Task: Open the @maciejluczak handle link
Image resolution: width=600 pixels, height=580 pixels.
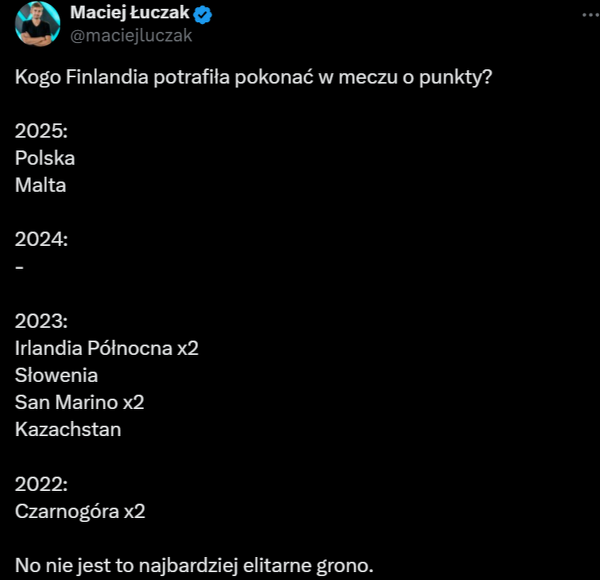Action: (x=130, y=35)
